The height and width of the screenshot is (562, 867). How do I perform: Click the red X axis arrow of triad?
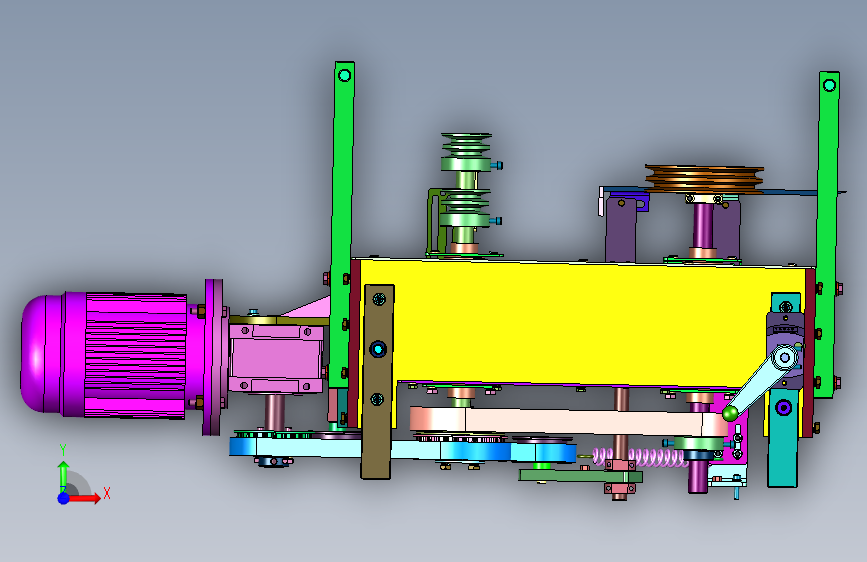(85, 498)
